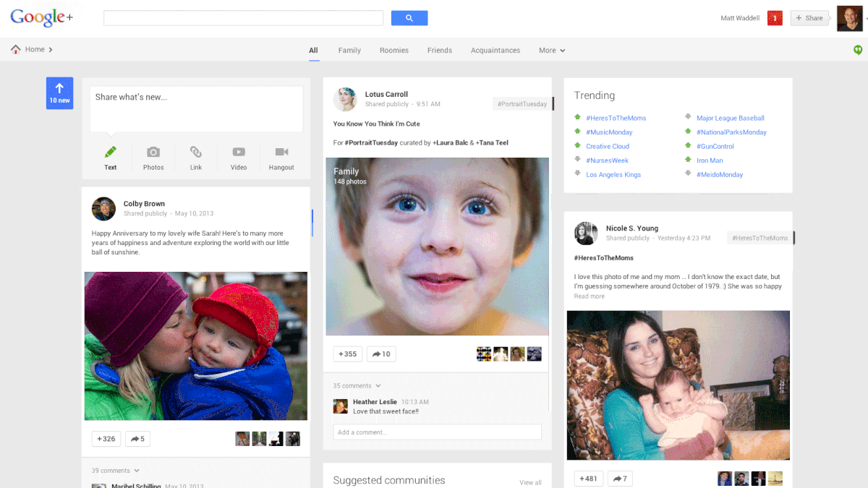
Task: Select the Hangout camera icon
Action: pyautogui.click(x=281, y=152)
